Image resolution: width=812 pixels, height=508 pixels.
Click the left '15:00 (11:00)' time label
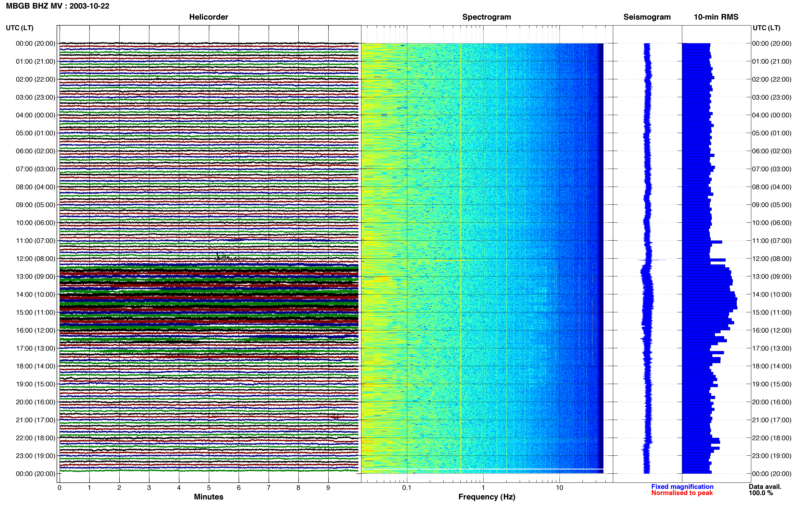pos(36,313)
